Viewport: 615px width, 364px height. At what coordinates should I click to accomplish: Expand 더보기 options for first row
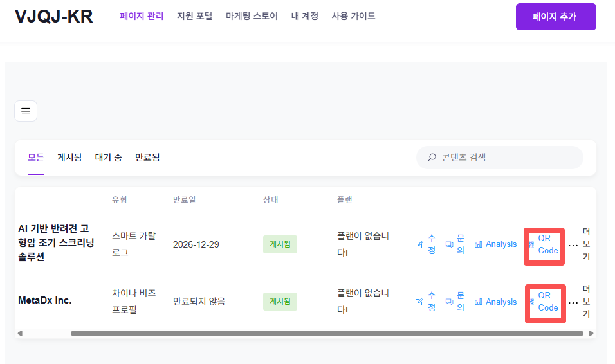click(x=573, y=245)
